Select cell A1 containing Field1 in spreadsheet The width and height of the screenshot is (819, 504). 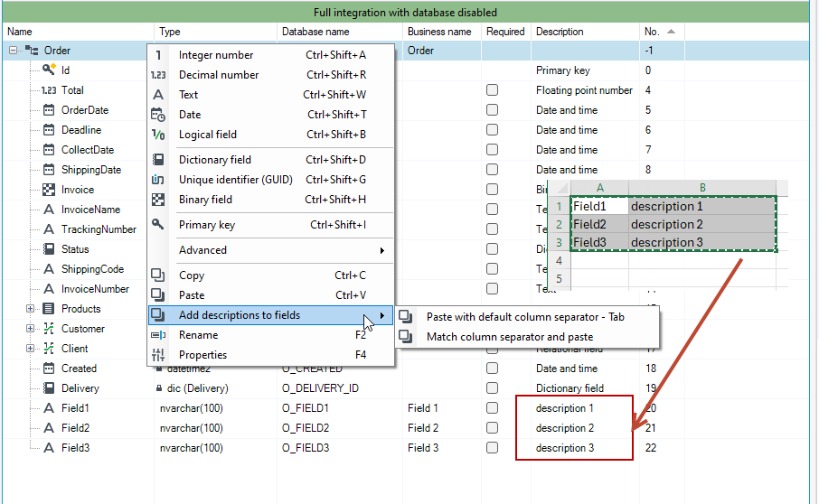pos(599,206)
